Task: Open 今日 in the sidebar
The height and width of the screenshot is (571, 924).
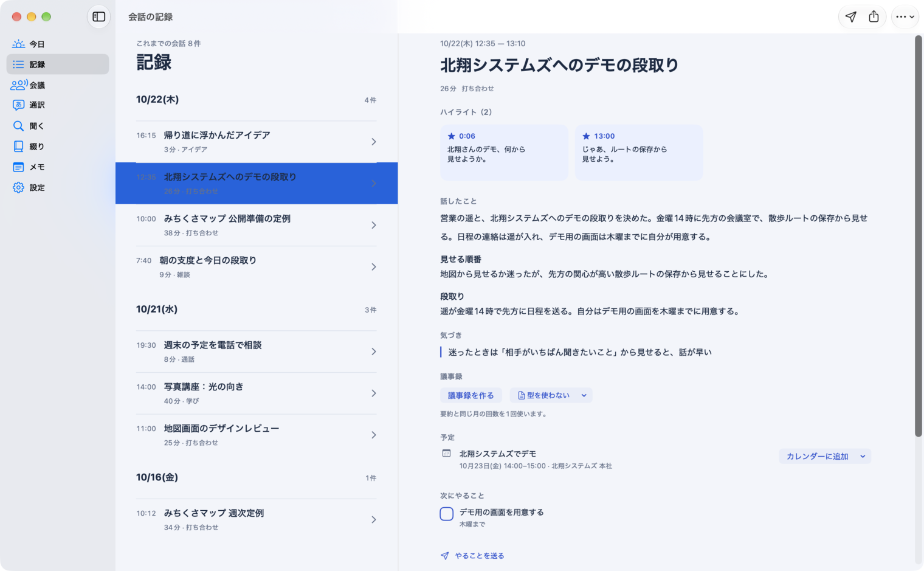Action: (58, 44)
